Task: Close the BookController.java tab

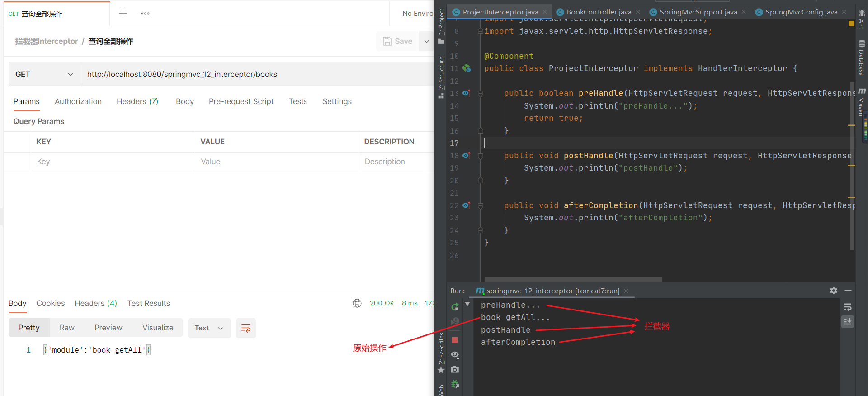Action: click(638, 12)
